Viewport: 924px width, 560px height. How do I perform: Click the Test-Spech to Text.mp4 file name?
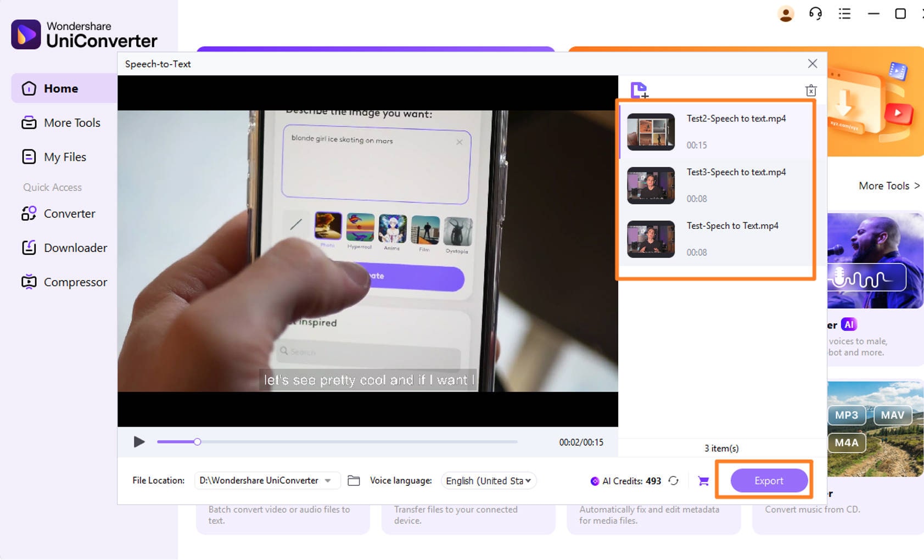tap(732, 226)
